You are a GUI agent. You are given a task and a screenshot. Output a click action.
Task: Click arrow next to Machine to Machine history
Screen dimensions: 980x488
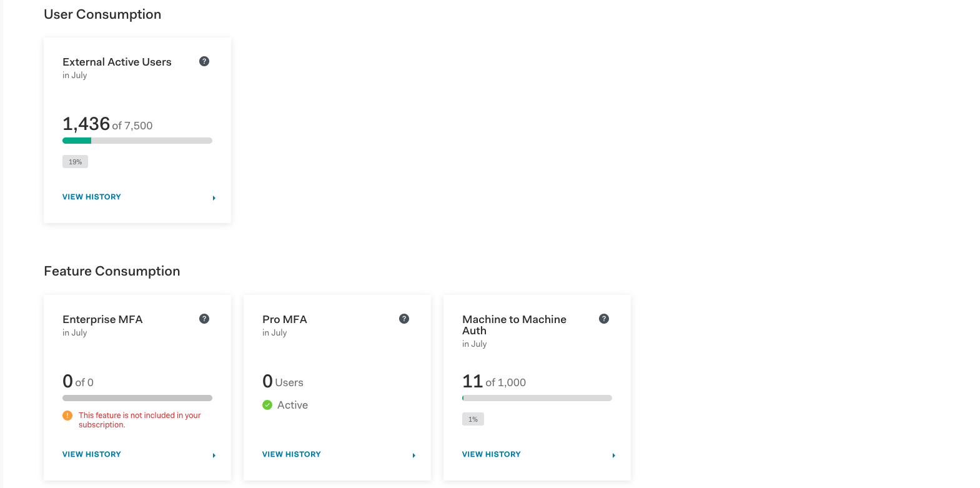pyautogui.click(x=614, y=456)
